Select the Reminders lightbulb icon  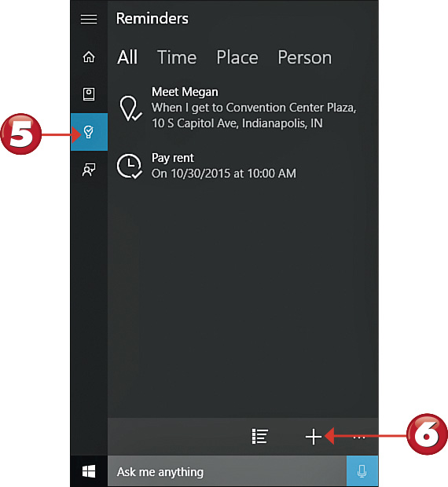pyautogui.click(x=89, y=132)
